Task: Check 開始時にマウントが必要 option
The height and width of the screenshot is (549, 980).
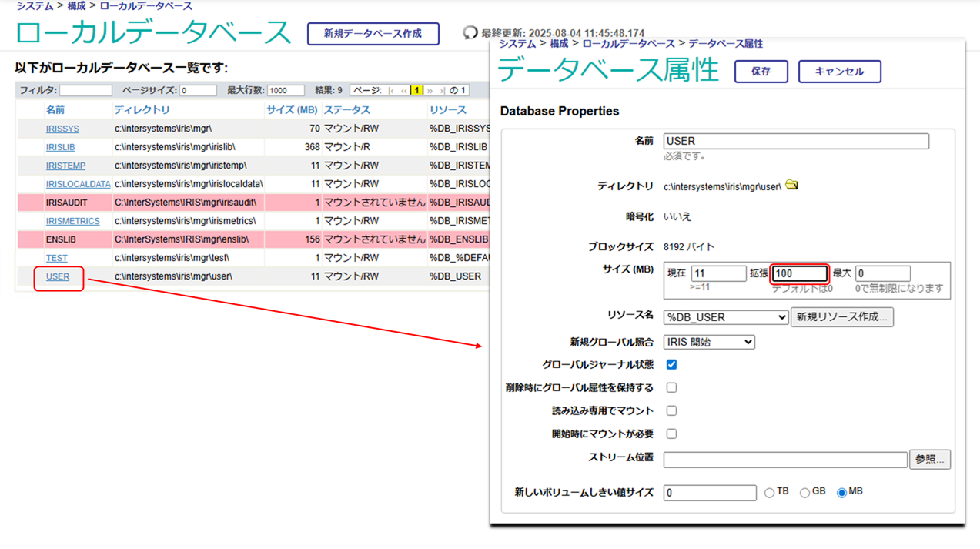Action: (671, 434)
